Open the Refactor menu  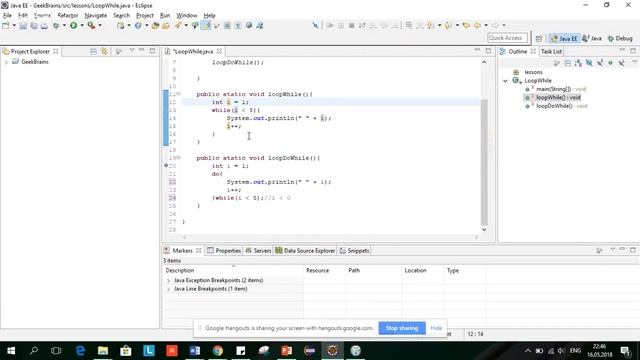tap(68, 16)
